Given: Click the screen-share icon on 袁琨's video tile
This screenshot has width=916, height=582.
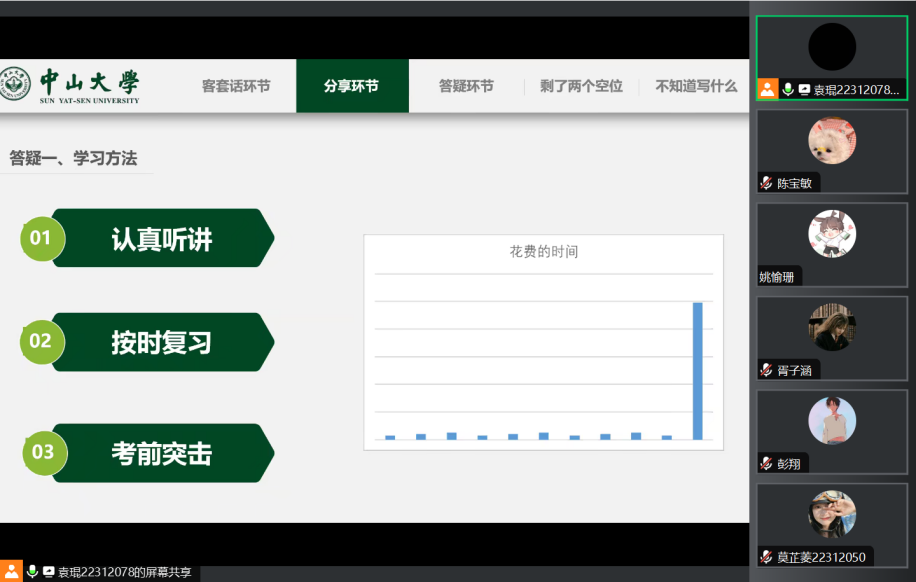Looking at the screenshot, I should tap(803, 90).
